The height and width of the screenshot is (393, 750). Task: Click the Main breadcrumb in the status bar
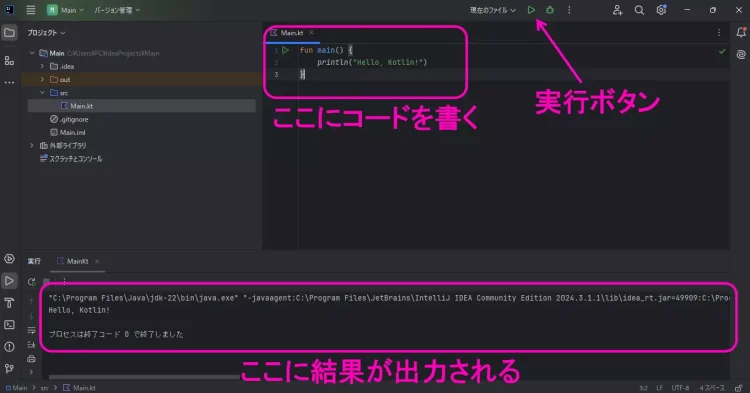16,388
